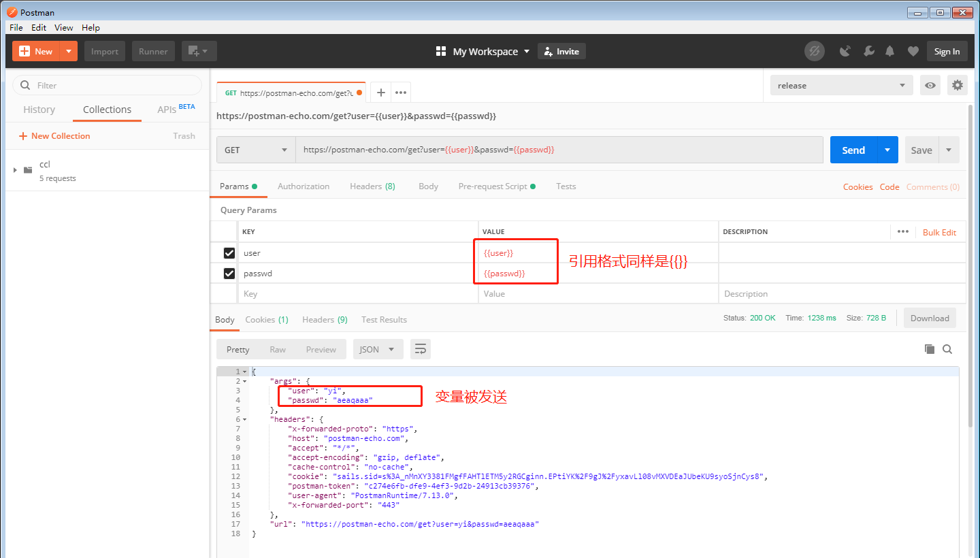Open the New button dropdown arrow
This screenshot has width=980, height=558.
coord(69,51)
